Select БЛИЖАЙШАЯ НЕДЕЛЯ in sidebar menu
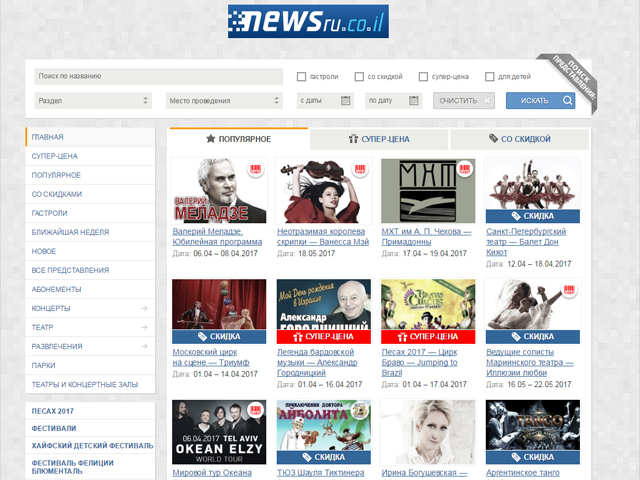The image size is (640, 480). (90, 232)
